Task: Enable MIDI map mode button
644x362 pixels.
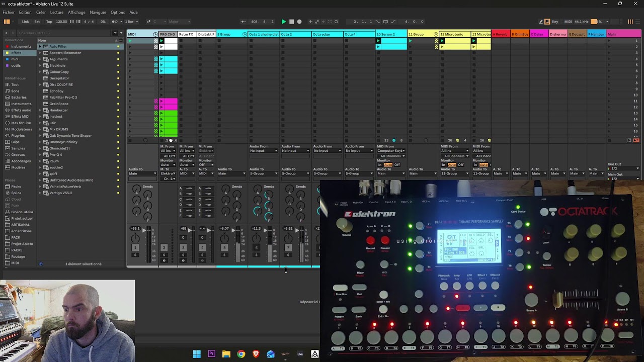Action: click(568, 22)
